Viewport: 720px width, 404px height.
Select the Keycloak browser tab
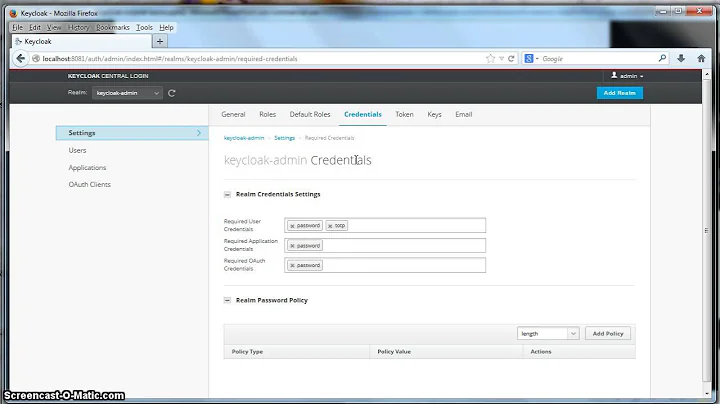pyautogui.click(x=81, y=41)
